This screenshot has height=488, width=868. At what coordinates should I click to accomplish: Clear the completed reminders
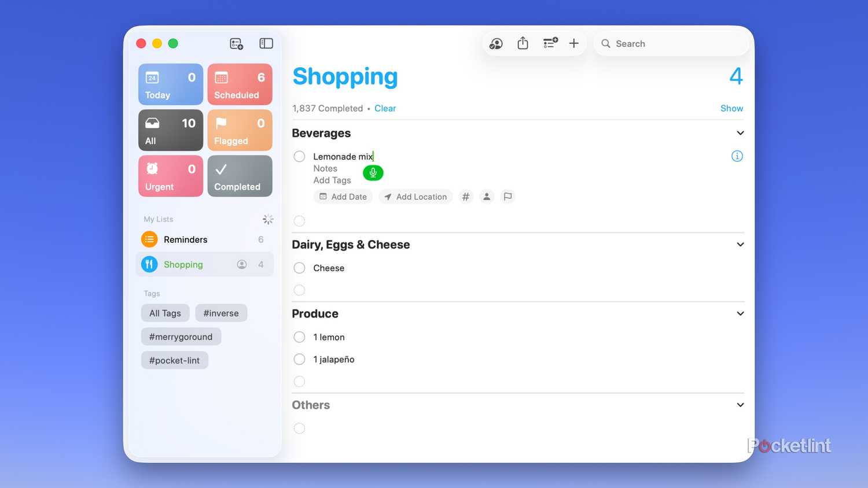click(385, 108)
